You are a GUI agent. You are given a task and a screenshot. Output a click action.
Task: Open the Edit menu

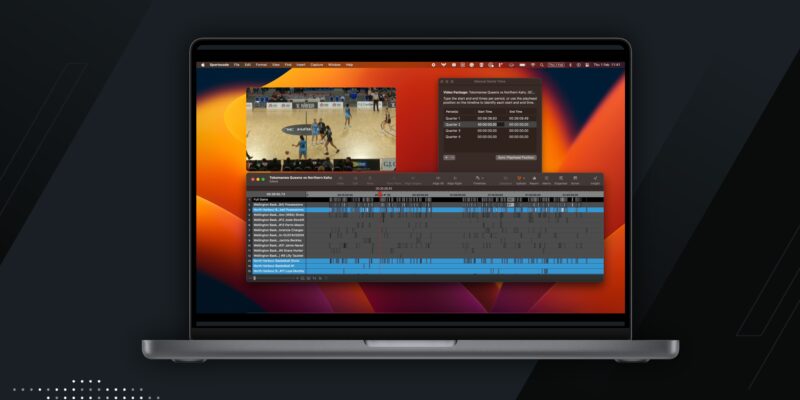tap(247, 65)
